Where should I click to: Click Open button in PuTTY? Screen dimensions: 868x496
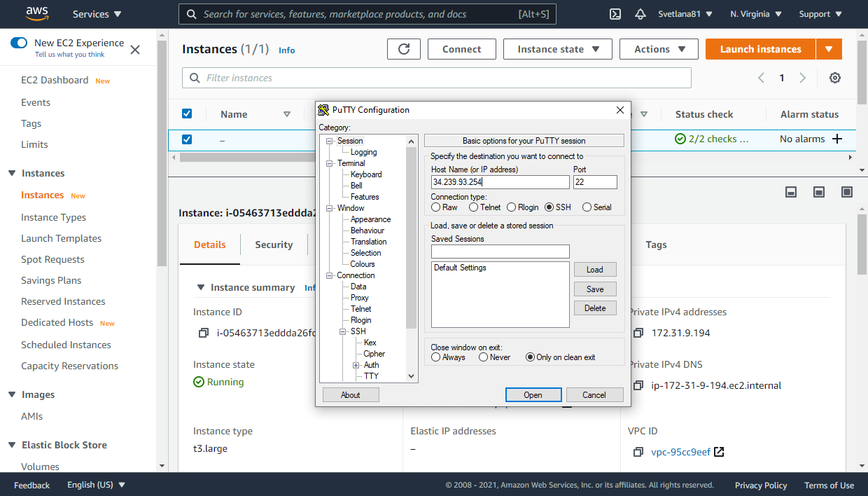[533, 395]
